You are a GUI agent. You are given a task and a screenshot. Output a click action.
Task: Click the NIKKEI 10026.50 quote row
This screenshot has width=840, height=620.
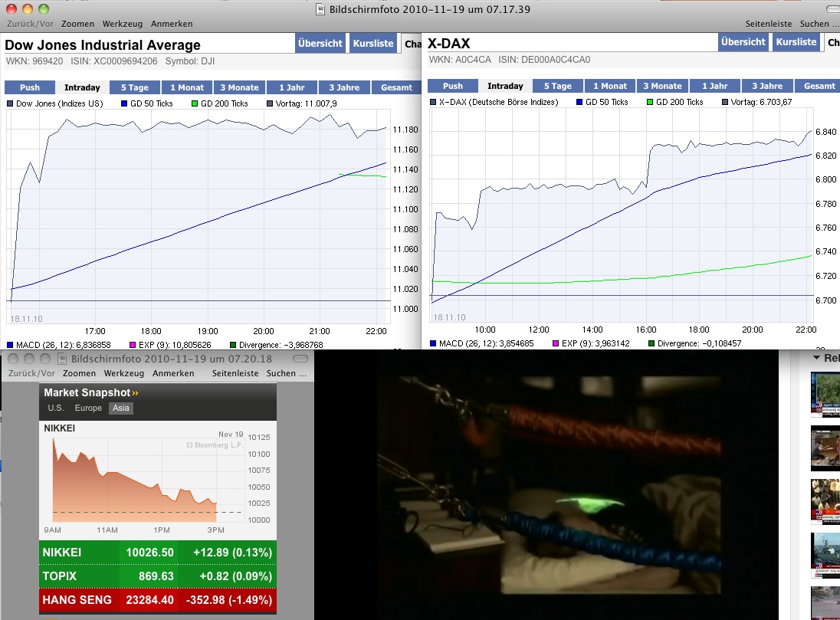[x=158, y=552]
